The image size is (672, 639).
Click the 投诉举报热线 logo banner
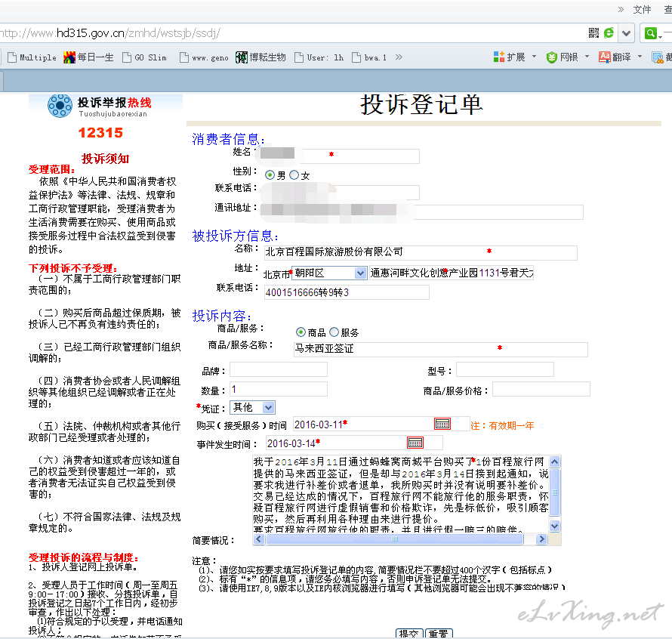[106, 106]
